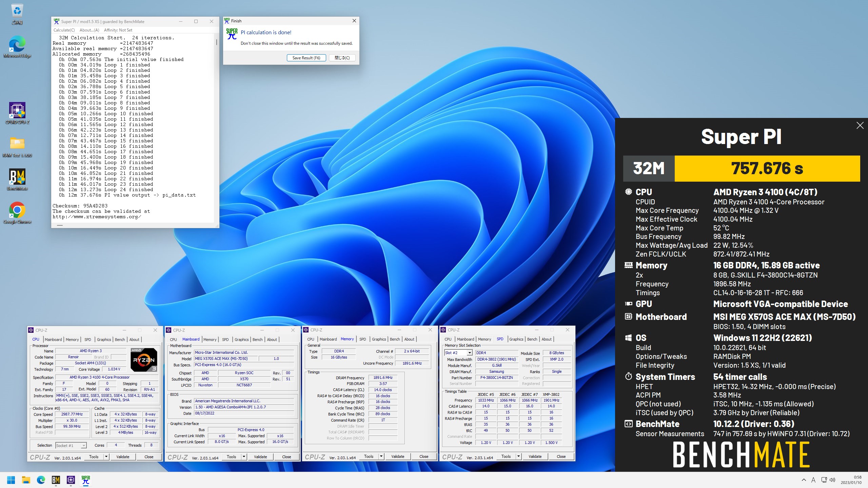
Task: Click Affinity: Not Set menu item
Action: (x=118, y=30)
